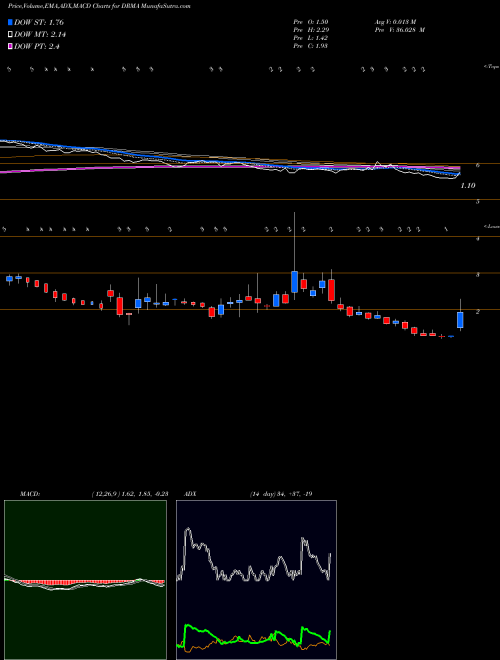The image size is (500, 660).
Task: Click the tops marker label at upper right
Action: click(x=491, y=67)
